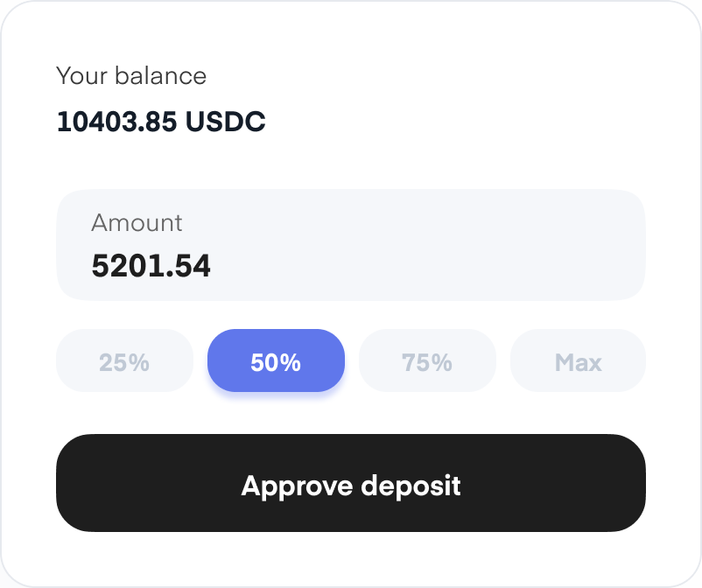
Task: Click the Your balance label
Action: [131, 76]
